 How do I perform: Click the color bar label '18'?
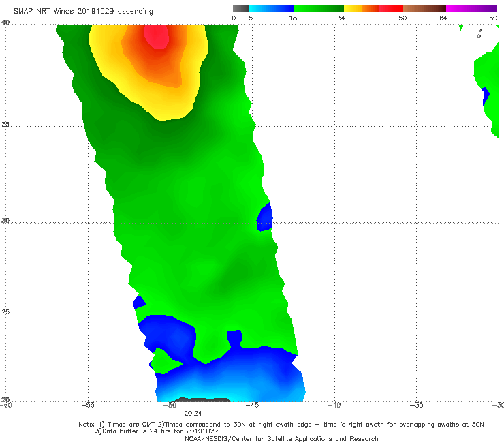[x=293, y=18]
